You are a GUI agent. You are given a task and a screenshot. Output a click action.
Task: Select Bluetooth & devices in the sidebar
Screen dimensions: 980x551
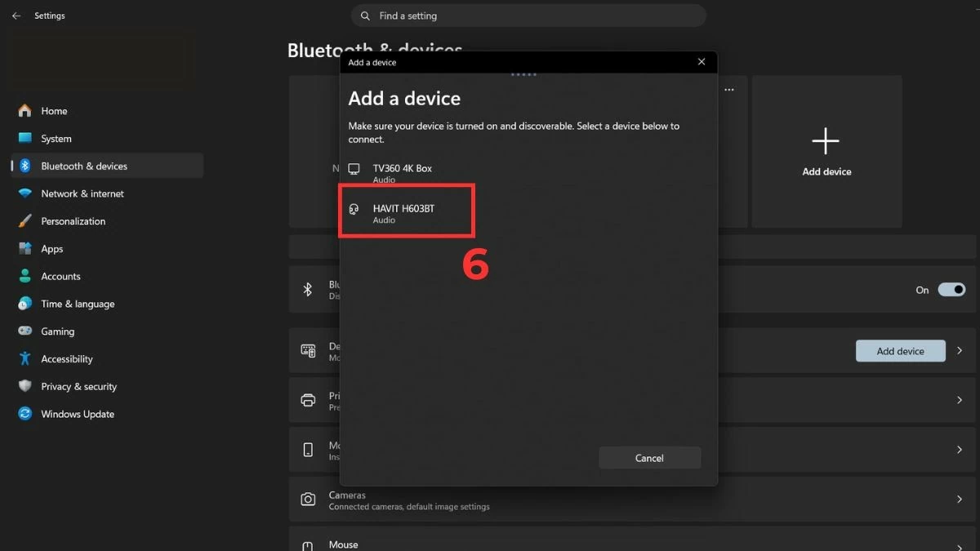click(x=107, y=166)
